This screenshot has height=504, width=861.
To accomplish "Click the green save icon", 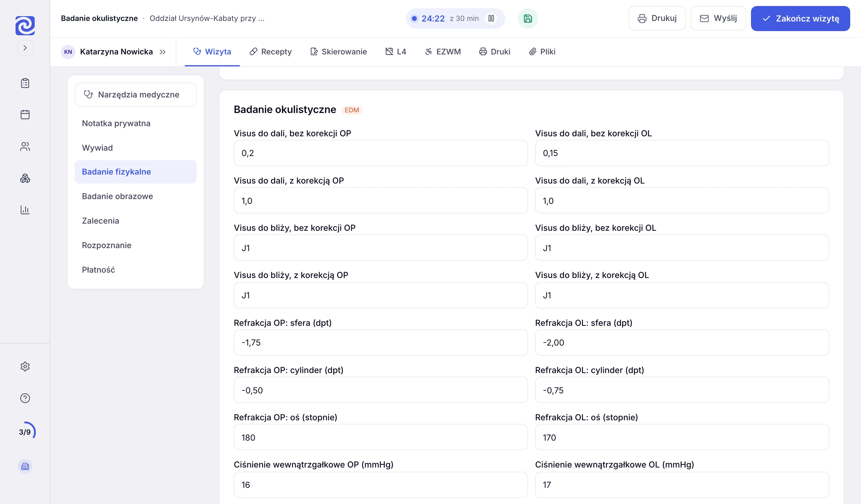I will tap(528, 19).
